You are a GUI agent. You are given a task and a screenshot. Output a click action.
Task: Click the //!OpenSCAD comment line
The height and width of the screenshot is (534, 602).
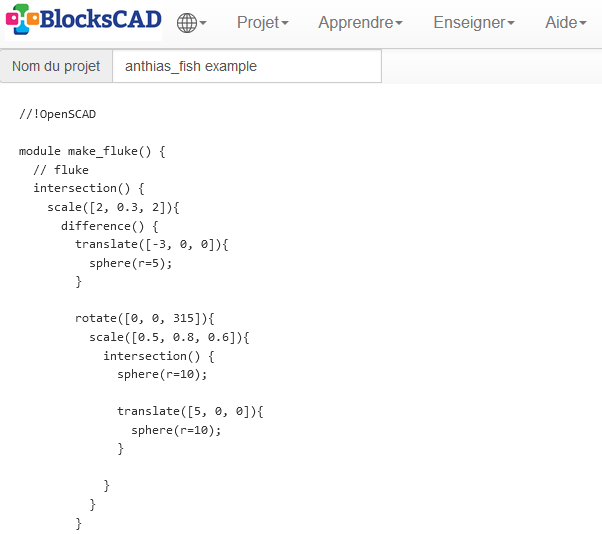click(x=57, y=114)
